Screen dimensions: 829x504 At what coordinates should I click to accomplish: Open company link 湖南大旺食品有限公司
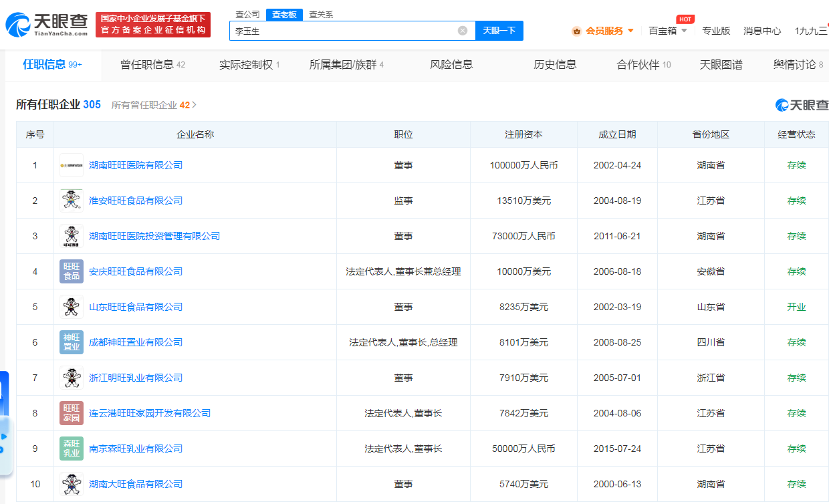(136, 484)
